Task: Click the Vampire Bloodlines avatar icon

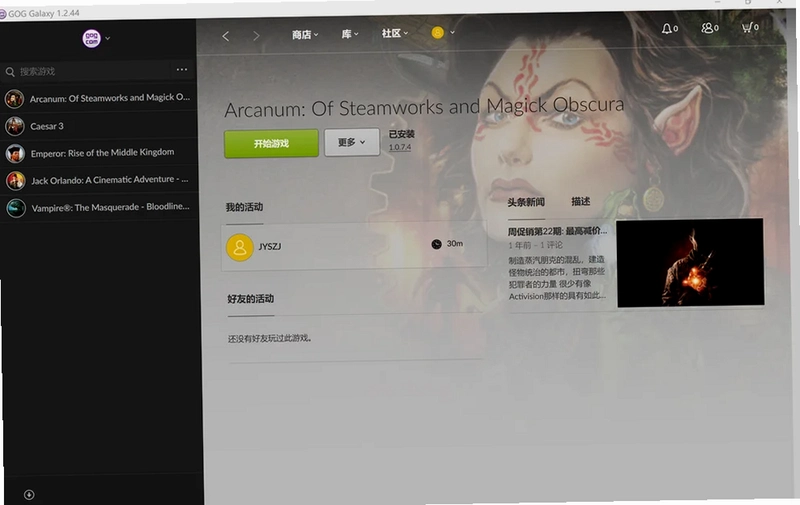Action: (16, 208)
